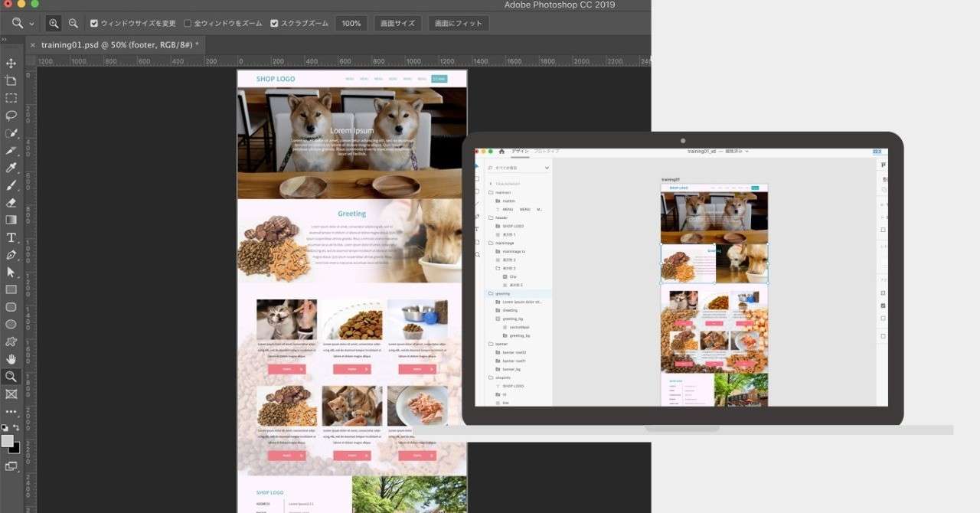The width and height of the screenshot is (980, 513).
Task: Select the Ellipse shape tool in Photoshop
Action: 11,325
